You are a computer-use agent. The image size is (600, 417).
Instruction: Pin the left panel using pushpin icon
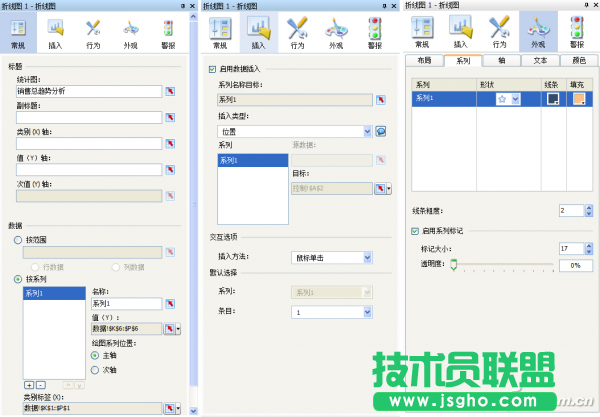point(183,6)
